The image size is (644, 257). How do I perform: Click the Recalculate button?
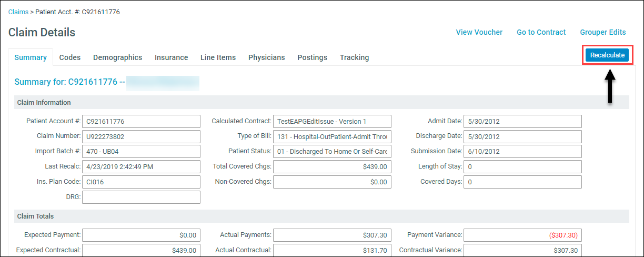[607, 55]
